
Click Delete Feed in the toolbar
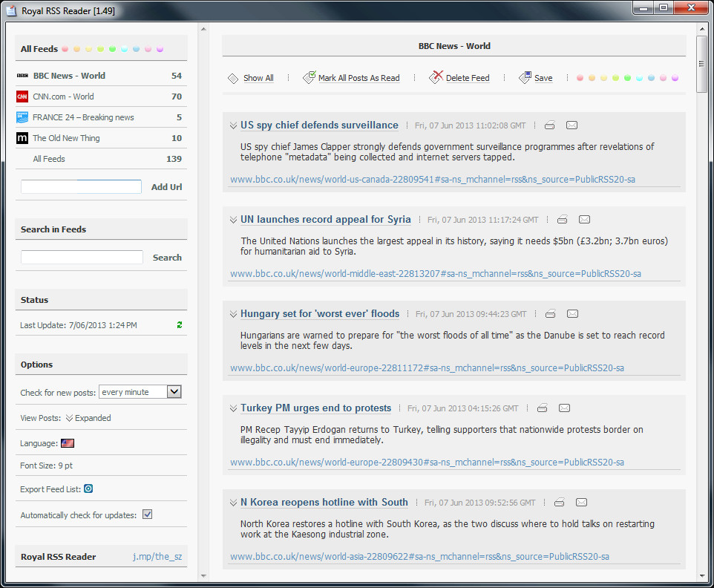tap(459, 78)
